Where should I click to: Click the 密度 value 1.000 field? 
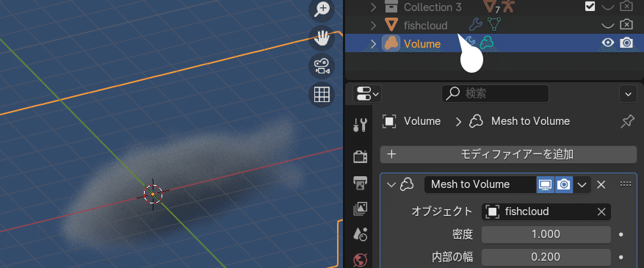click(546, 234)
